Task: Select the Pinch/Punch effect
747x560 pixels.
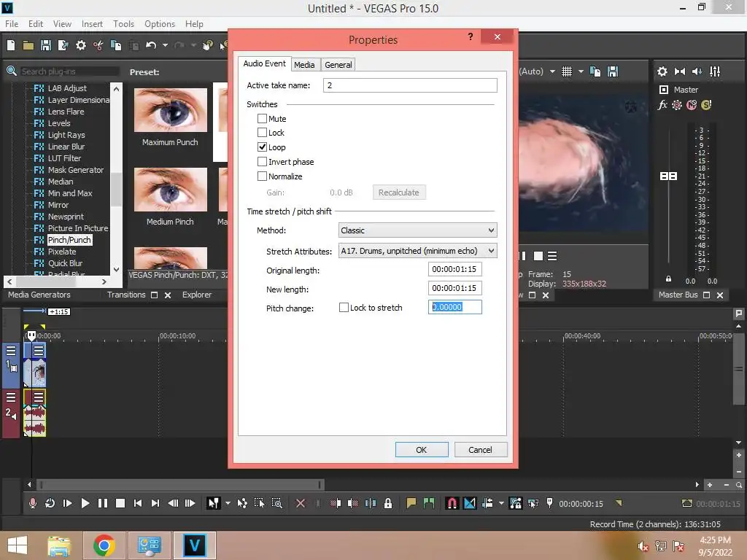Action: click(69, 240)
